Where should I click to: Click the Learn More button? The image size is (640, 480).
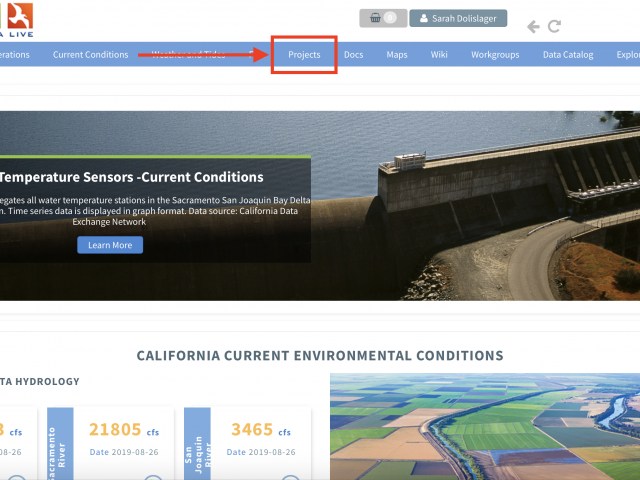click(110, 245)
